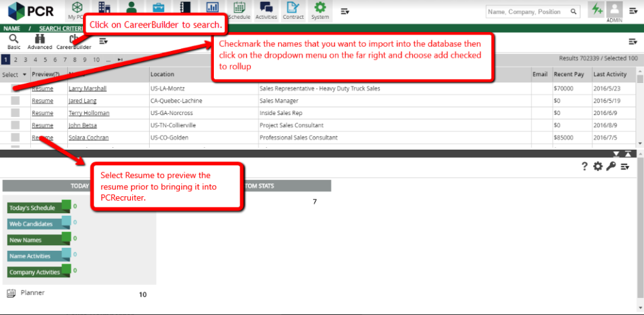Open the Contract document icon
Screen dimensions: 644x315
pos(293,8)
